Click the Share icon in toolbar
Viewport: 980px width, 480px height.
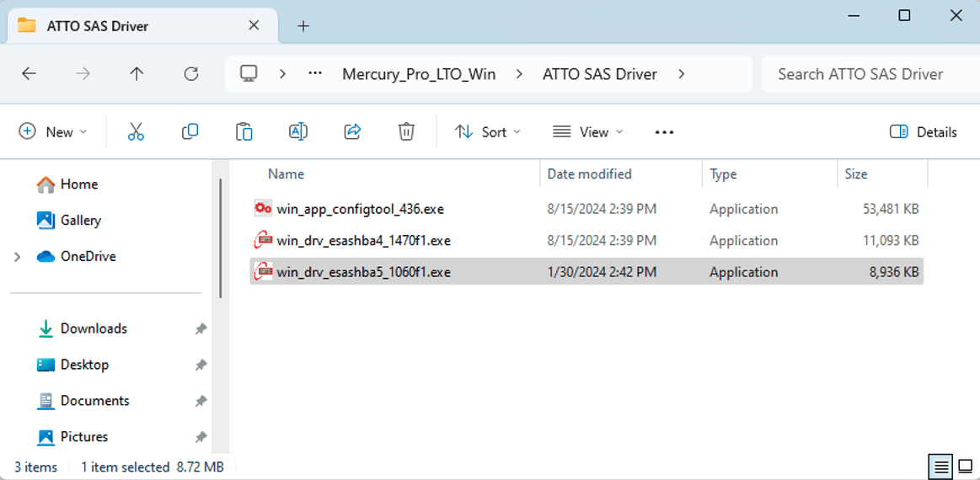(x=352, y=131)
